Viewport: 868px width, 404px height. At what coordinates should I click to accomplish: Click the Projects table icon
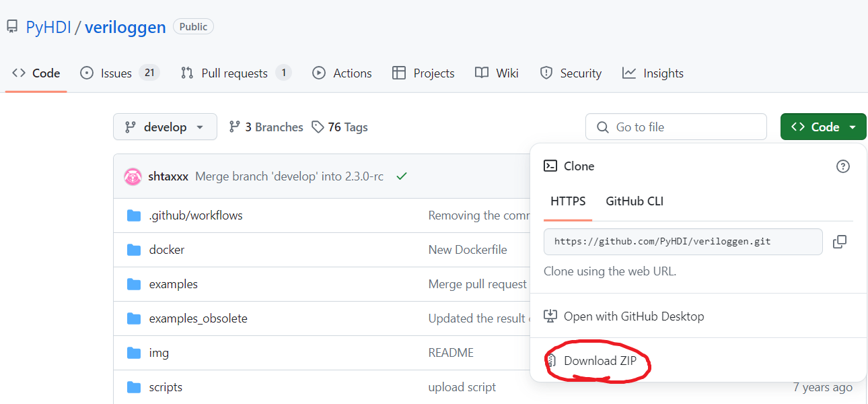click(399, 73)
